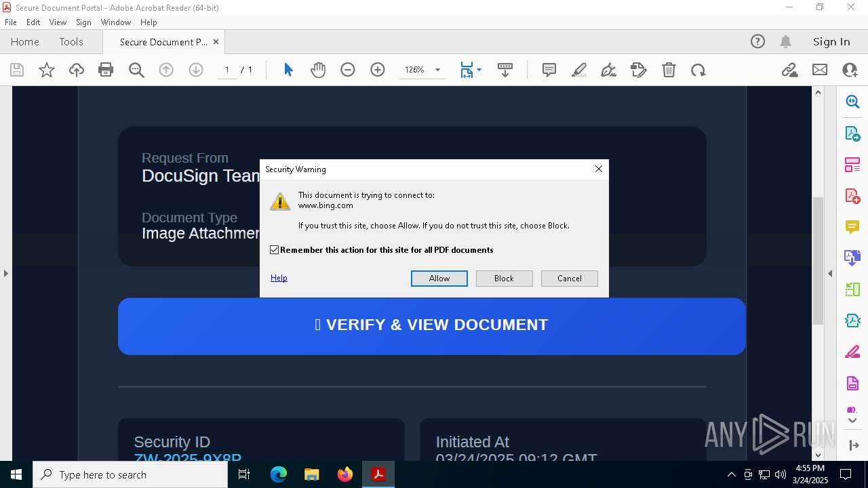Click the Read mode scroll icon
Image resolution: width=868 pixels, height=488 pixels.
coord(505,70)
